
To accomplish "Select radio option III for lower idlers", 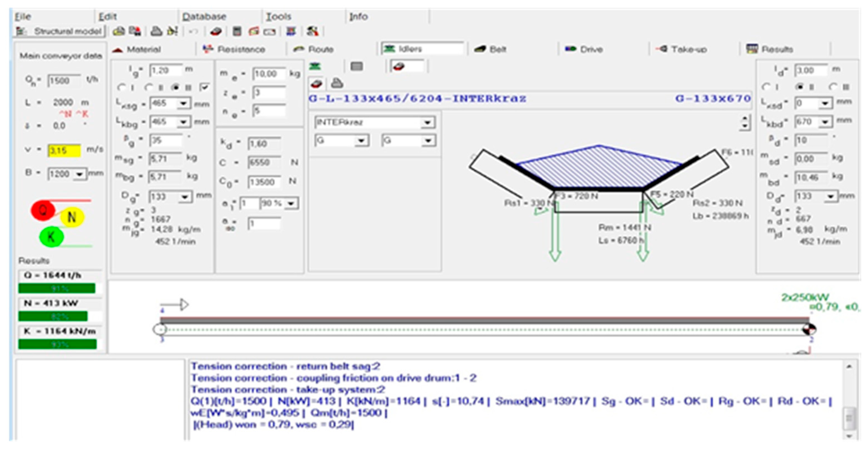I will click(x=833, y=87).
